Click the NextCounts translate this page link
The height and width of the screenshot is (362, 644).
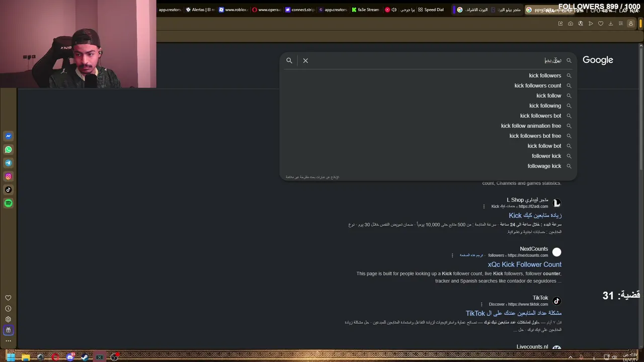pos(471,255)
